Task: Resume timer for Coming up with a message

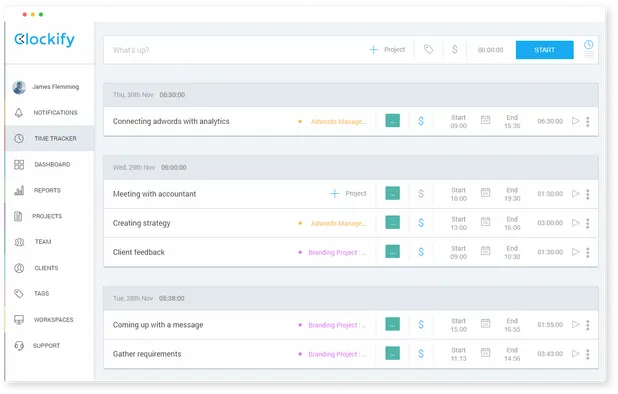Action: (575, 324)
